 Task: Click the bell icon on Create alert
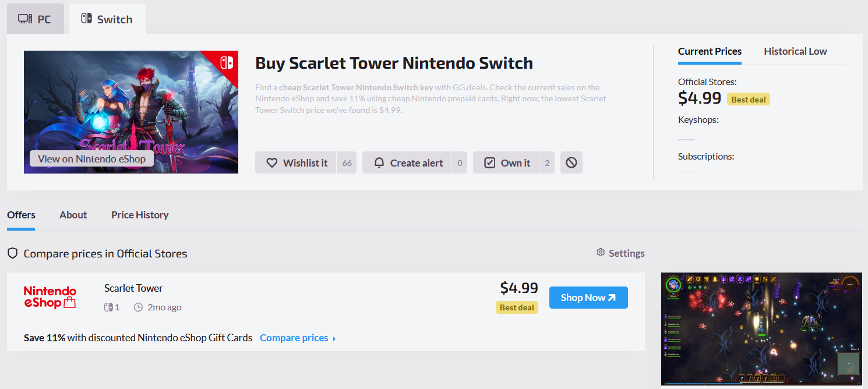[x=379, y=163]
